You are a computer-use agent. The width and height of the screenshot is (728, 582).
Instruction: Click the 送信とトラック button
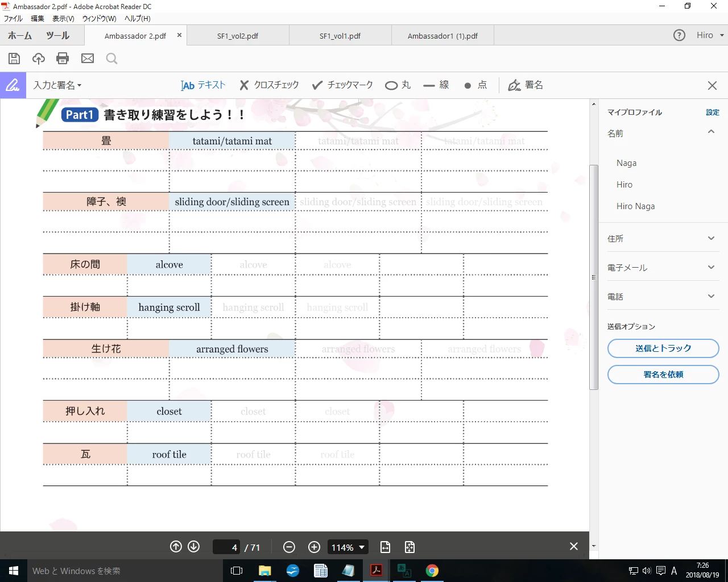point(663,348)
